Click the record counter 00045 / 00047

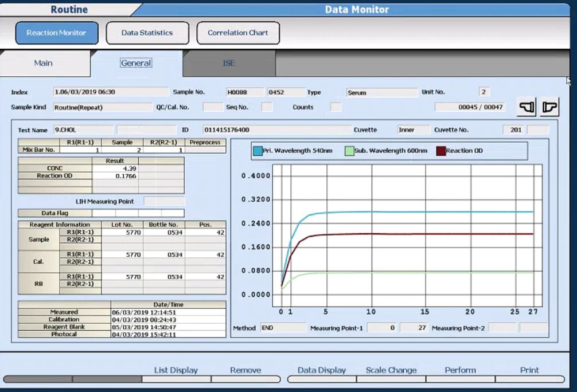tap(470, 107)
